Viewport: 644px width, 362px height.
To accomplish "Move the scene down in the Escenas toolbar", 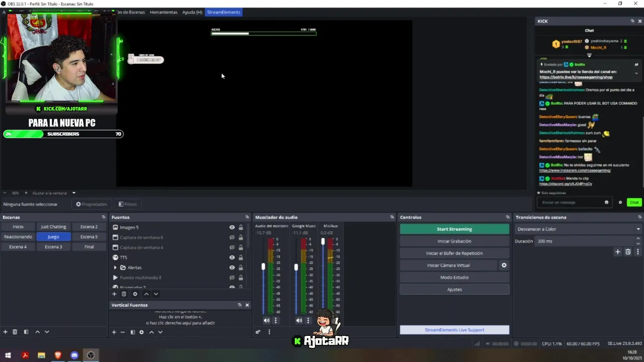I will coord(47,332).
